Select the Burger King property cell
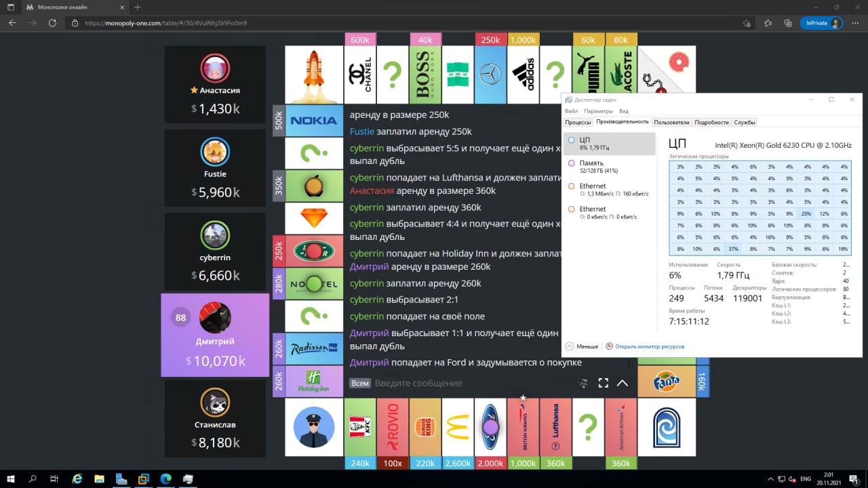Screen dimensions: 868x488 [425, 427]
